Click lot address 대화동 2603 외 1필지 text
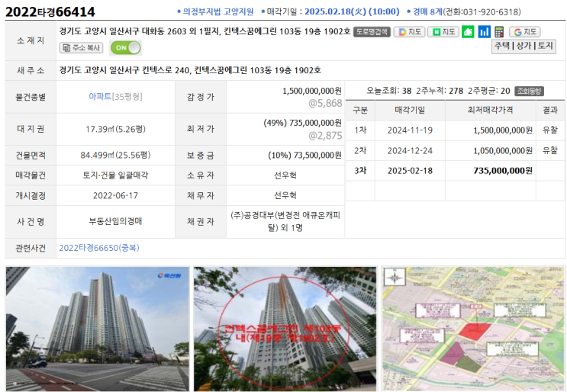The height and width of the screenshot is (392, 567). pos(180,31)
